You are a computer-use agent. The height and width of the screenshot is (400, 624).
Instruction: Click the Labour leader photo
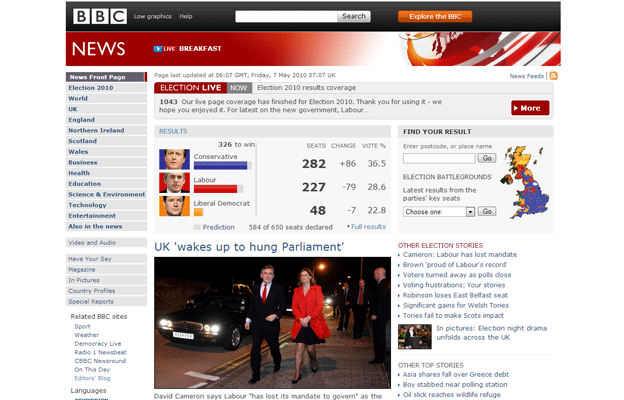pos(174,183)
